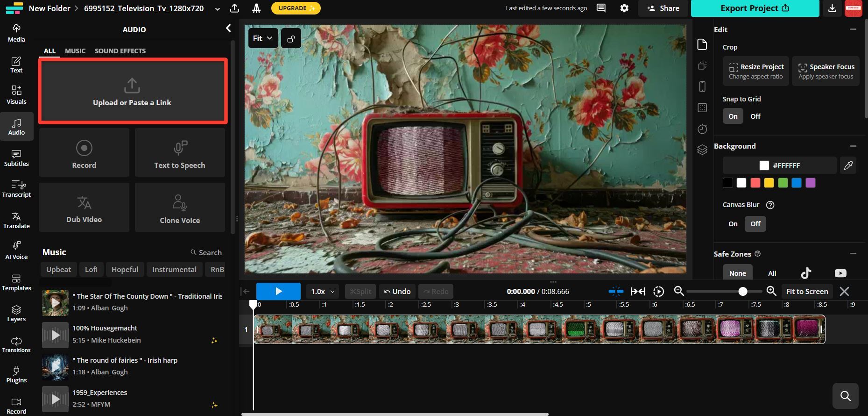Screen dimensions: 868x416
Task: Open the 1.0x playback speed dropdown
Action: pyautogui.click(x=323, y=291)
